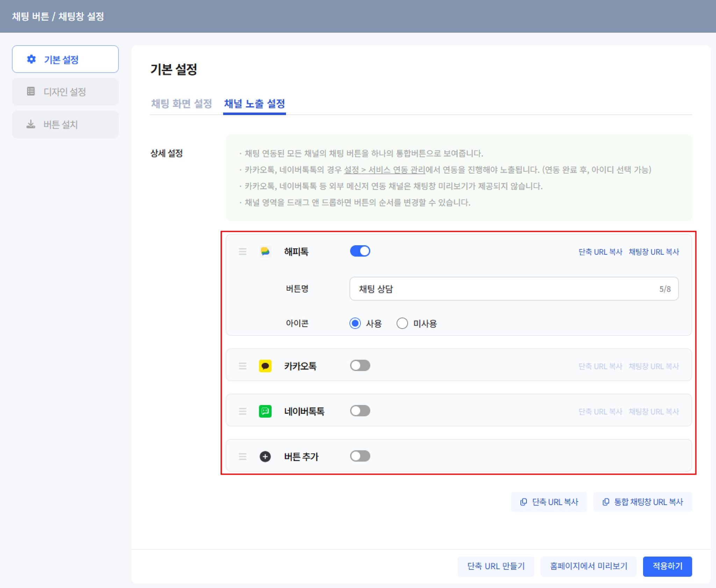Click the 적용하기 apply button
The height and width of the screenshot is (588, 716).
667,566
